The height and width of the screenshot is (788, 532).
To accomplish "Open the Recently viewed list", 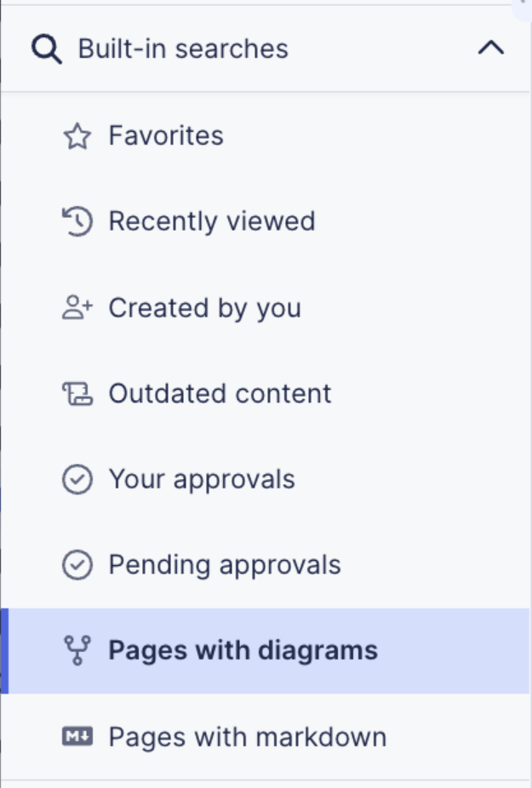I will pos(209,221).
